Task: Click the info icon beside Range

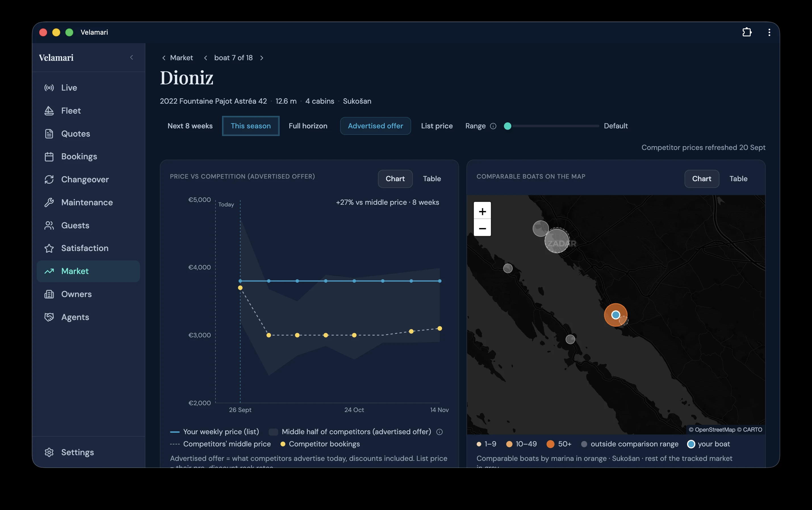Action: pyautogui.click(x=493, y=126)
